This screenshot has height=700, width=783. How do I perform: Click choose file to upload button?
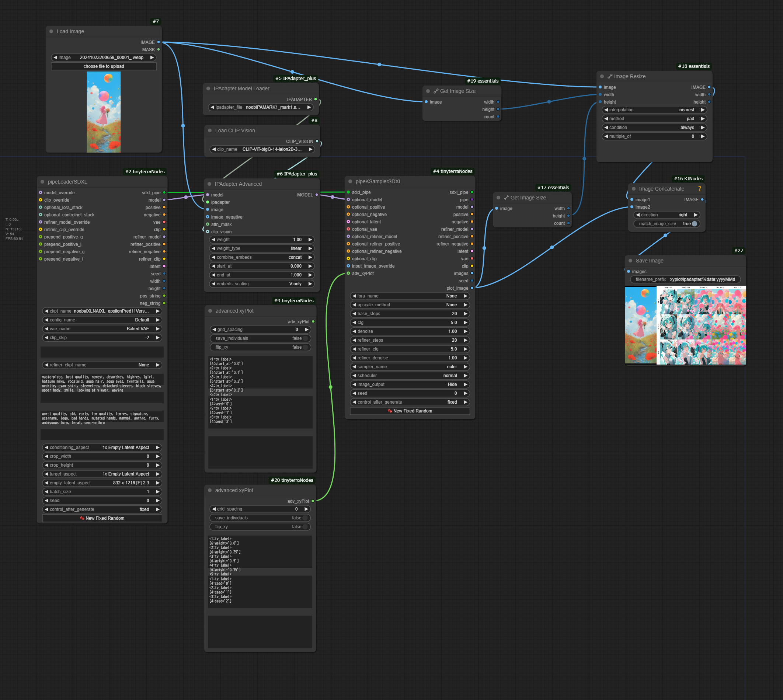point(104,67)
